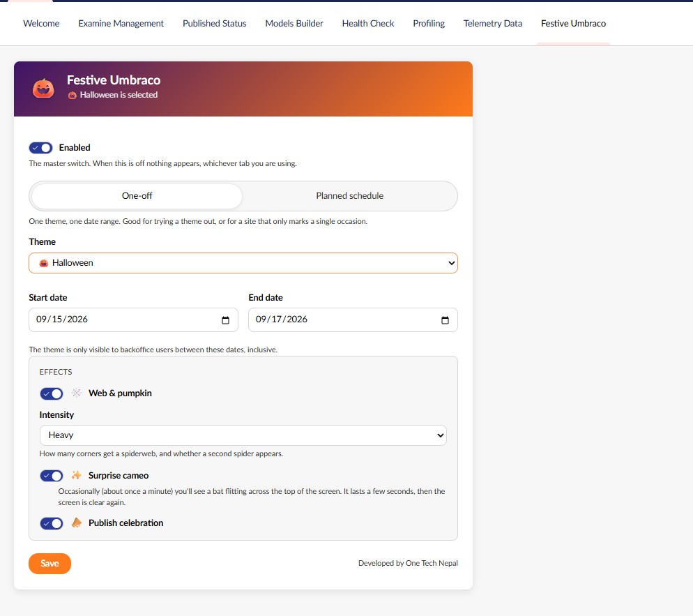Go to the Models Builder tab
The height and width of the screenshot is (616, 693).
(x=294, y=24)
